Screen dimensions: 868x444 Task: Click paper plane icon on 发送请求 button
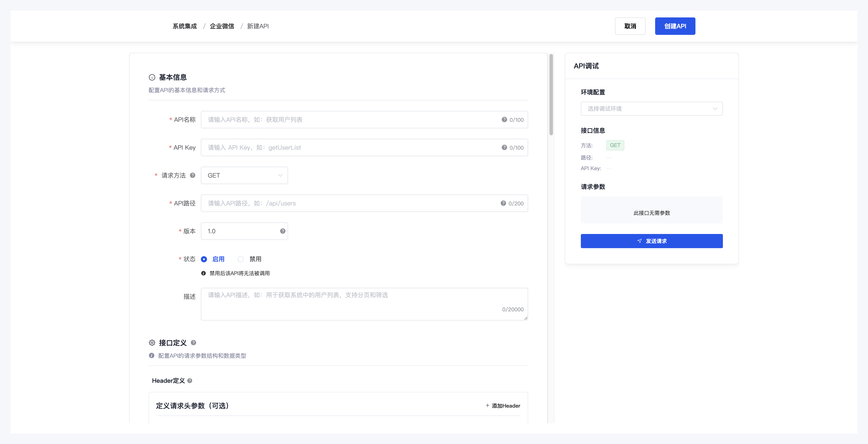[639, 241]
